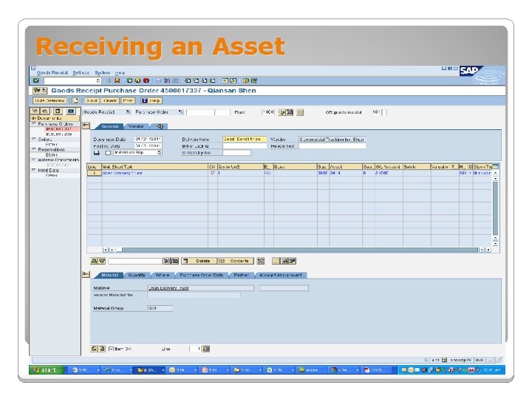The image size is (532, 399).
Task: Open the Goods Receipt action dropdown
Action: (129, 112)
